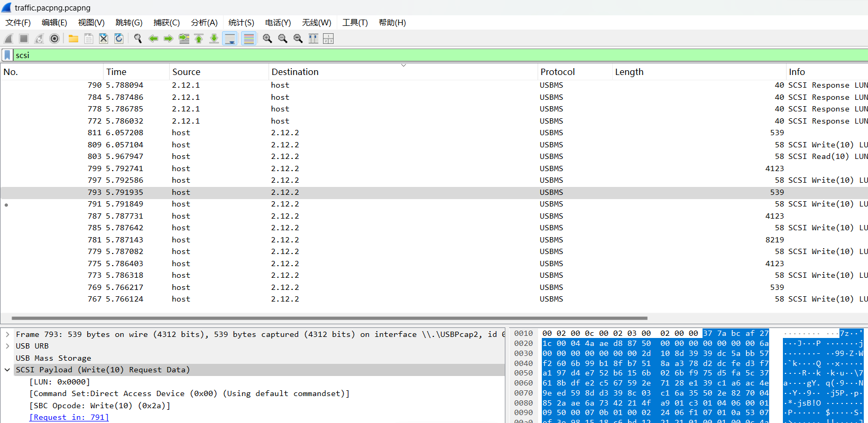Click hex offset row 0070
Viewport: 868px width, 423px height.
[x=523, y=393]
